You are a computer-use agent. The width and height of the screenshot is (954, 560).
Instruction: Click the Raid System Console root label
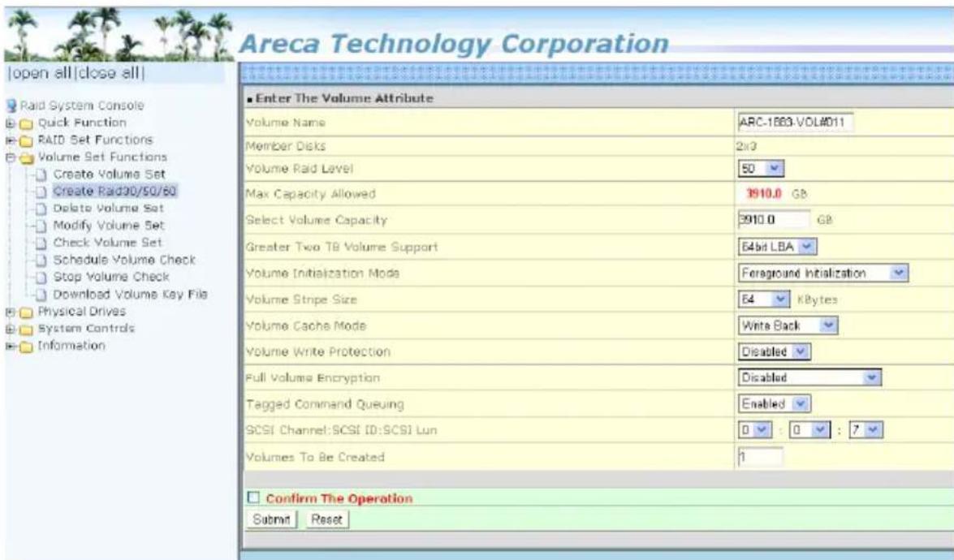click(81, 106)
